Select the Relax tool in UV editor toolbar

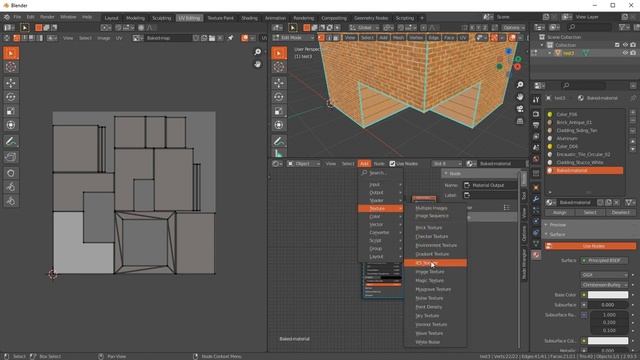11,187
